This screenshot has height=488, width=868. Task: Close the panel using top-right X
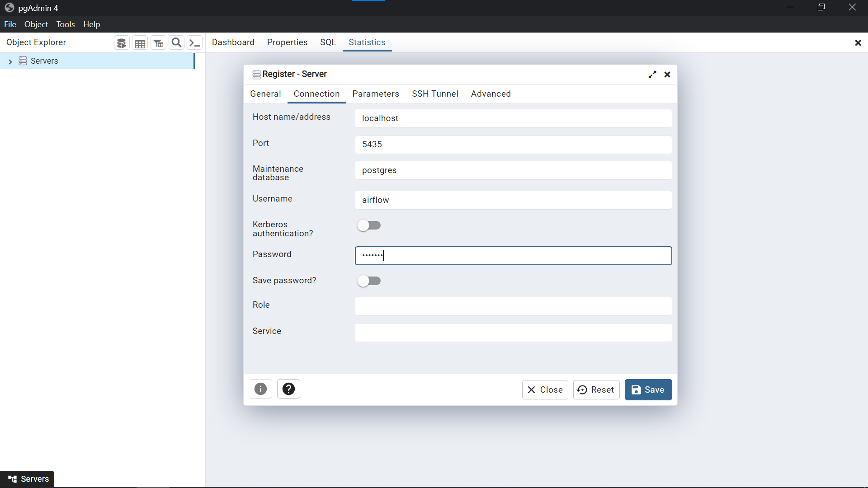click(x=858, y=43)
